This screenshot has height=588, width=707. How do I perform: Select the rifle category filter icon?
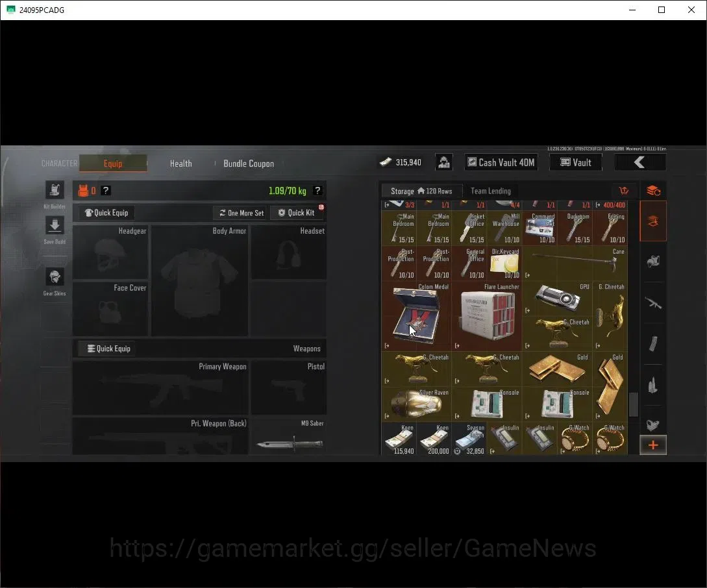(x=653, y=303)
